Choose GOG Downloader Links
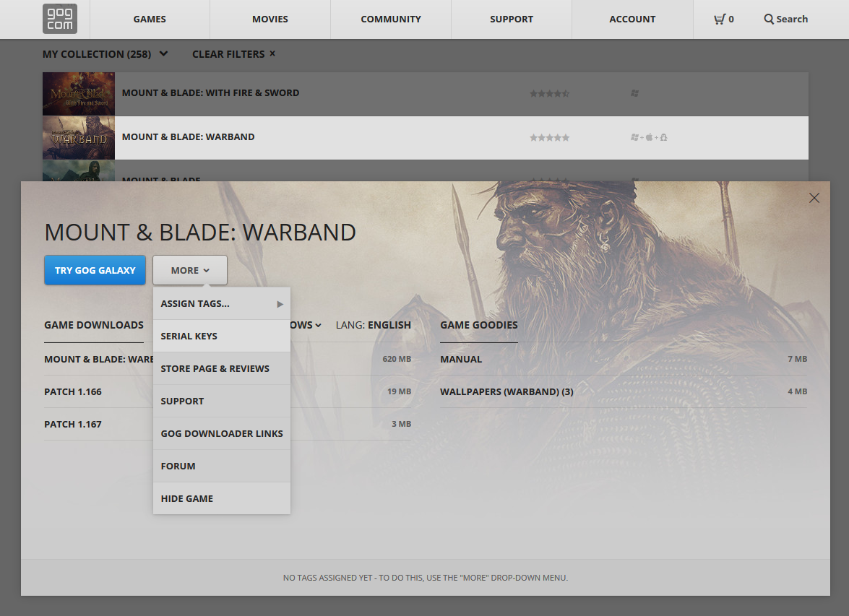This screenshot has height=616, width=849. point(221,433)
